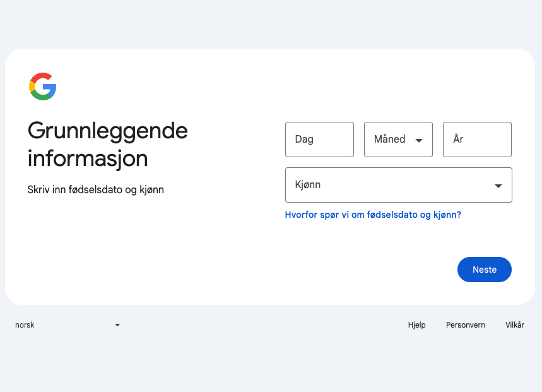Screen dimensions: 542x392
Task: Focus the Dag input field
Action: pyautogui.click(x=319, y=140)
